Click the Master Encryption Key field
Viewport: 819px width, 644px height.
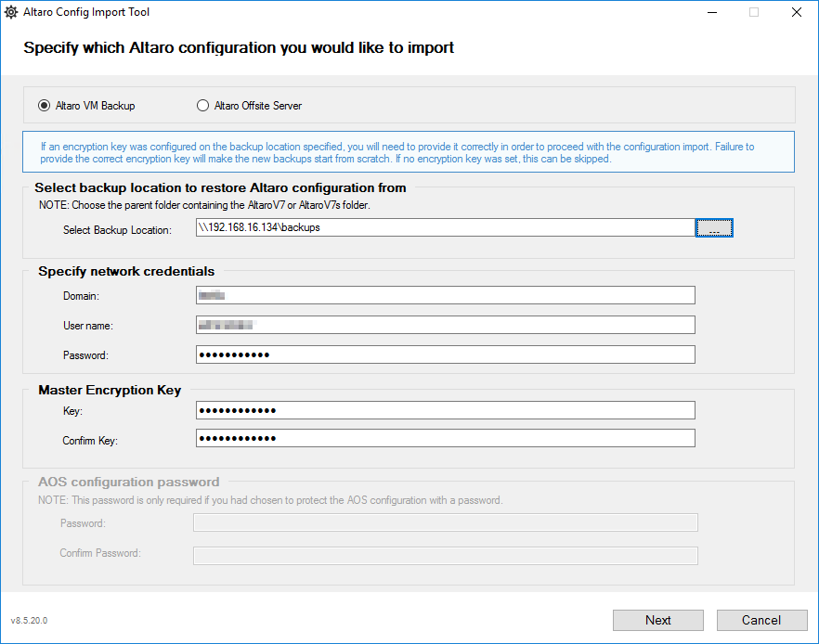pyautogui.click(x=446, y=410)
